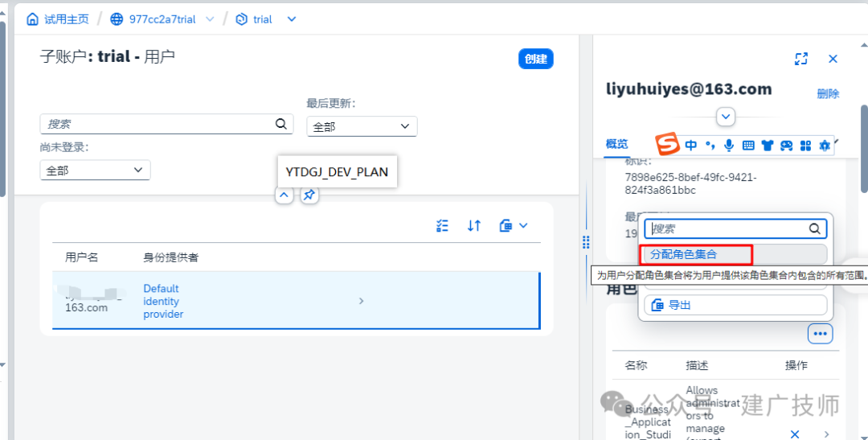Open the sort icon above the user table
Viewport: 868px width, 440px height.
click(x=474, y=225)
